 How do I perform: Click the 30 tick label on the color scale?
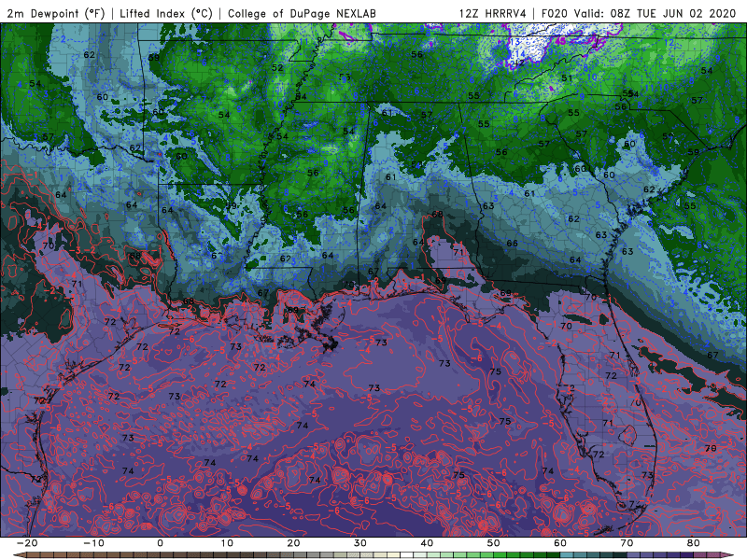pos(360,543)
